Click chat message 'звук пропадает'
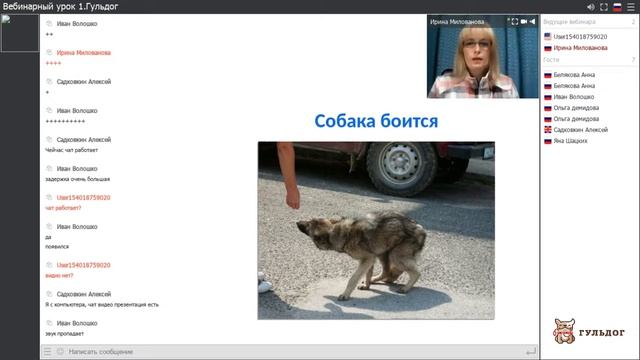Image resolution: width=640 pixels, height=360 pixels. click(x=64, y=334)
